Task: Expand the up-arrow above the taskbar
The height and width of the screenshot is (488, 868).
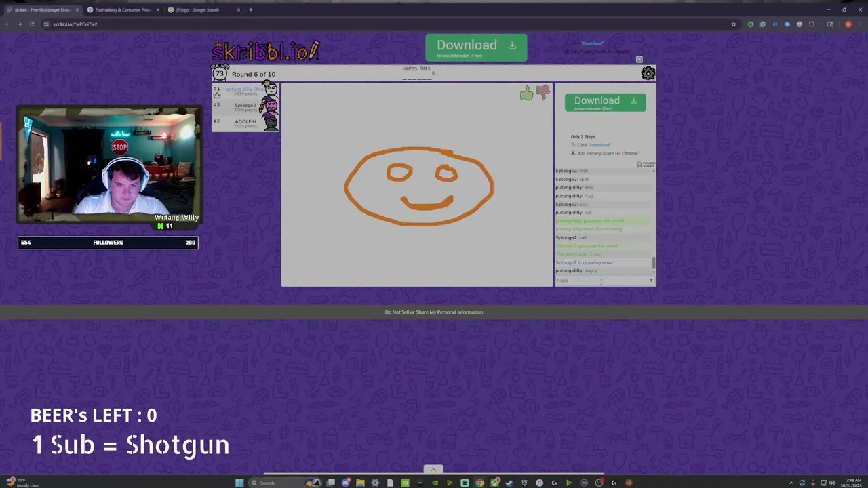Action: click(433, 469)
